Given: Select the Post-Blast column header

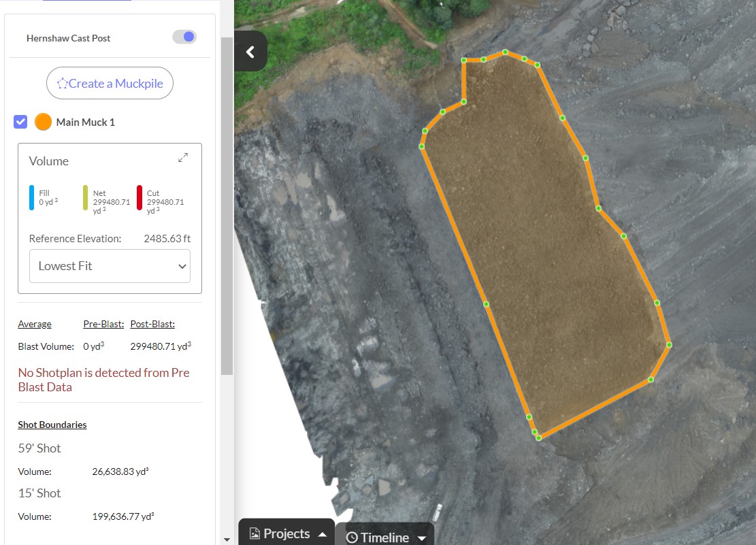Looking at the screenshot, I should point(152,324).
